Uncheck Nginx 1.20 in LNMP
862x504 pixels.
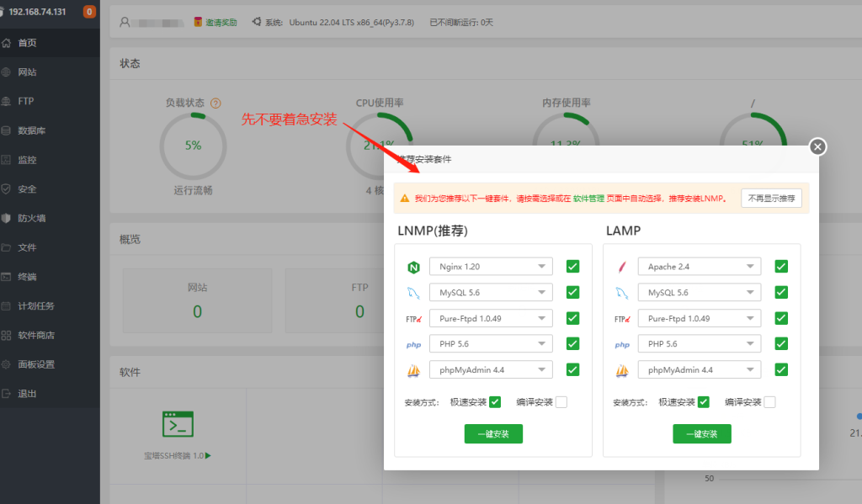click(572, 267)
